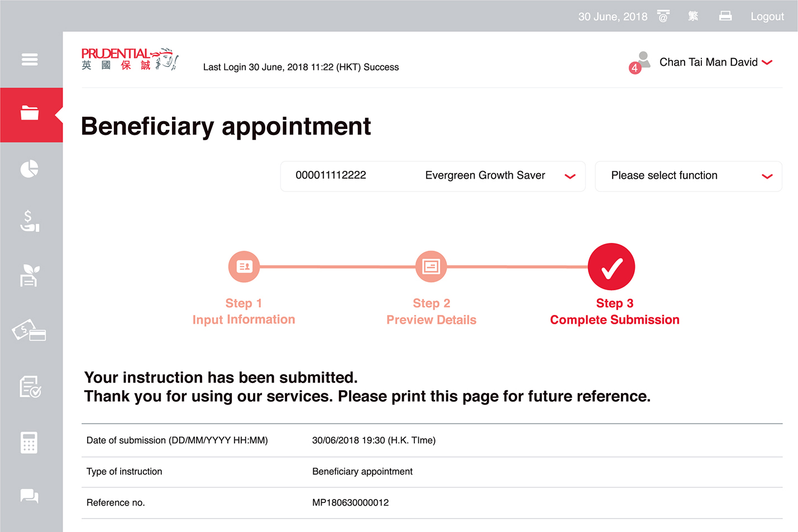Viewport: 798px width, 532px height.
Task: Click the dollar hand payment icon
Action: pyautogui.click(x=30, y=221)
